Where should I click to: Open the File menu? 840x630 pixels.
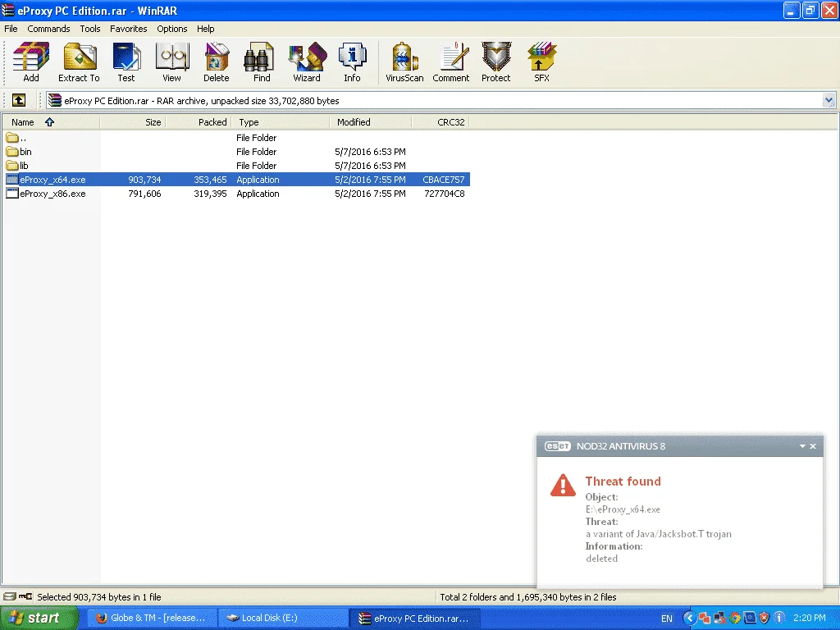(x=11, y=29)
